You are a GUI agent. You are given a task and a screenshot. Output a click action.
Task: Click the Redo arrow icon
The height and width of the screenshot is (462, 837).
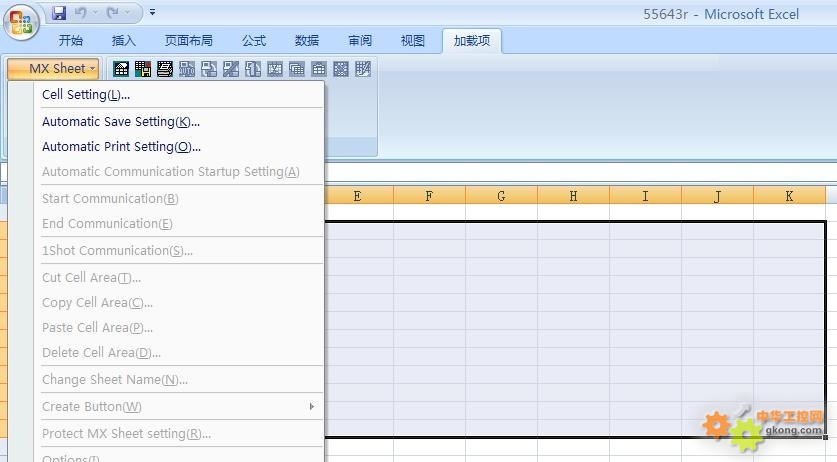(112, 12)
